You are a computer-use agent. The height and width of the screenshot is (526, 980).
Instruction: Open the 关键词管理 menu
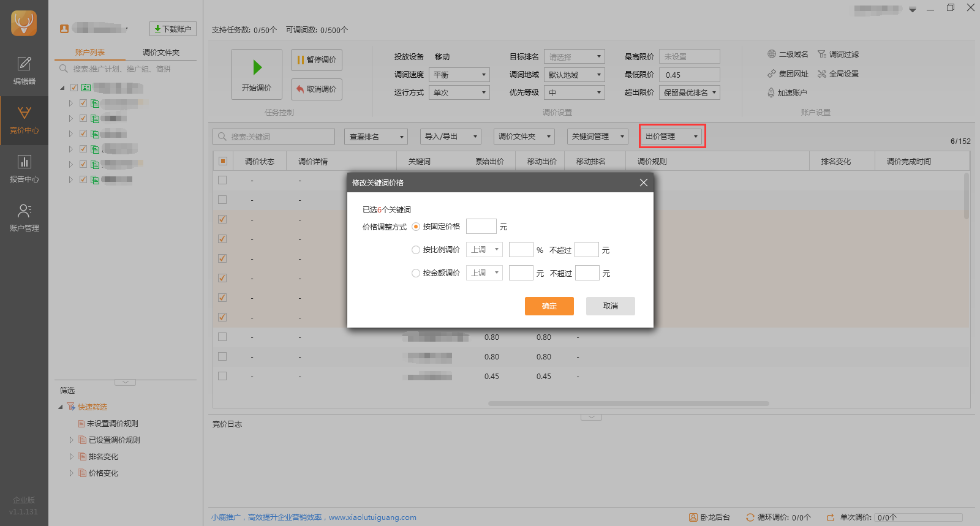(598, 137)
